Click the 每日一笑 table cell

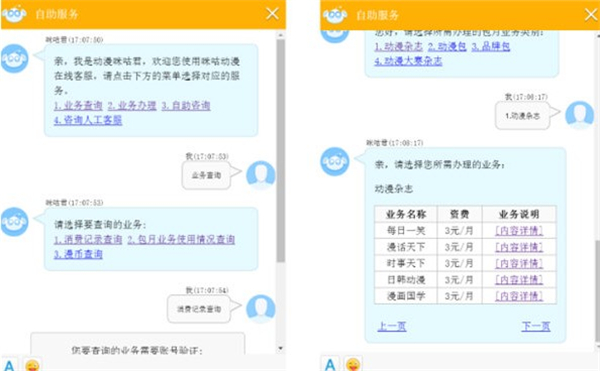tap(406, 231)
